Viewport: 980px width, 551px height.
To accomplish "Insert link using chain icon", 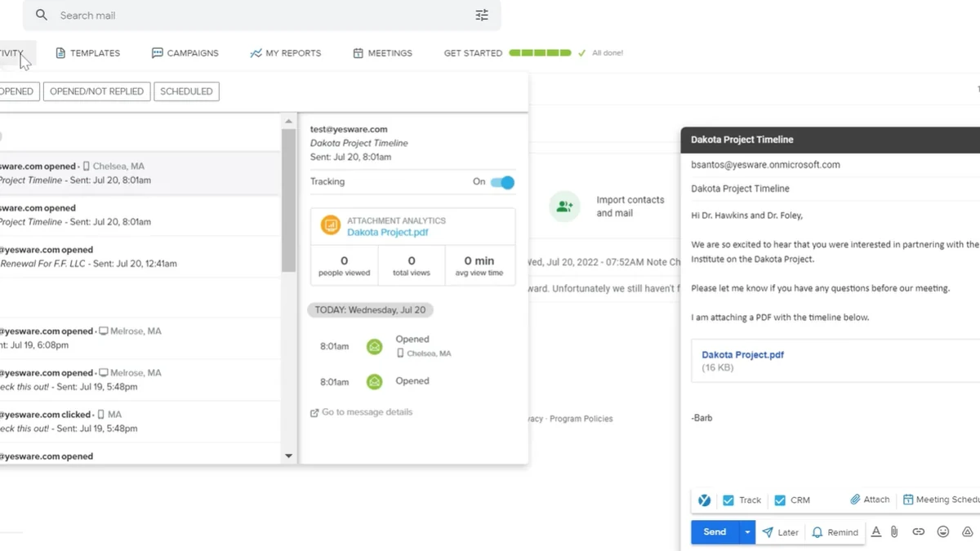I will pyautogui.click(x=919, y=532).
